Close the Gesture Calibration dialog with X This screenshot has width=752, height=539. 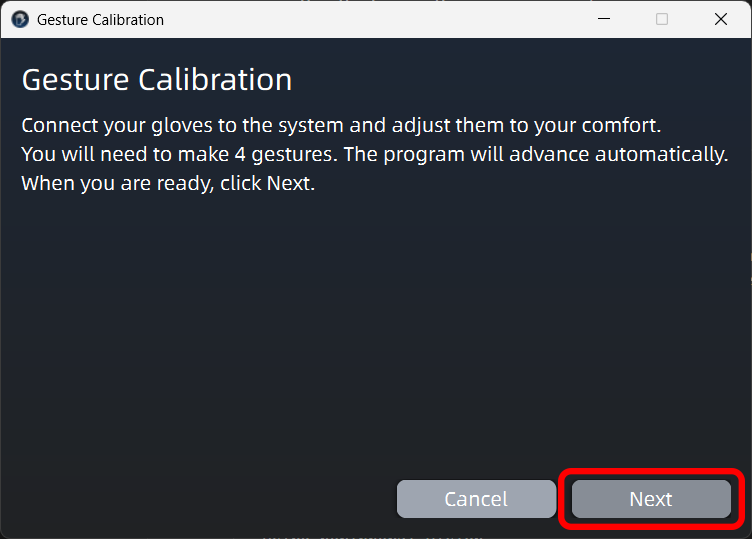pyautogui.click(x=721, y=19)
